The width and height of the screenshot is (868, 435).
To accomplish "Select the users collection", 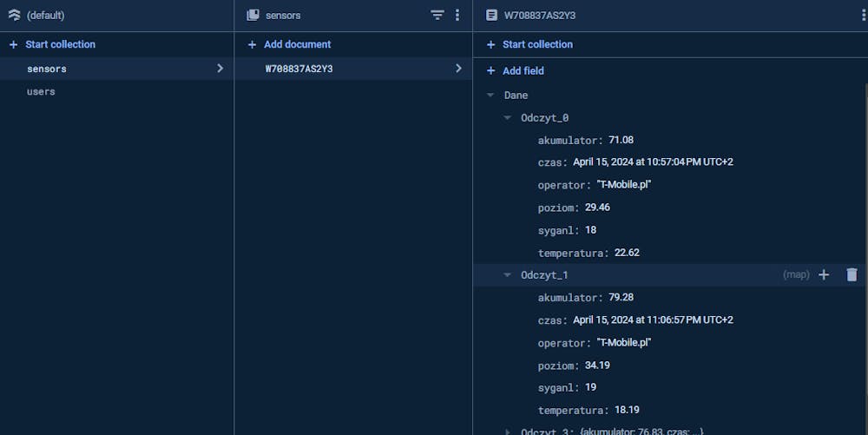I will click(x=117, y=91).
